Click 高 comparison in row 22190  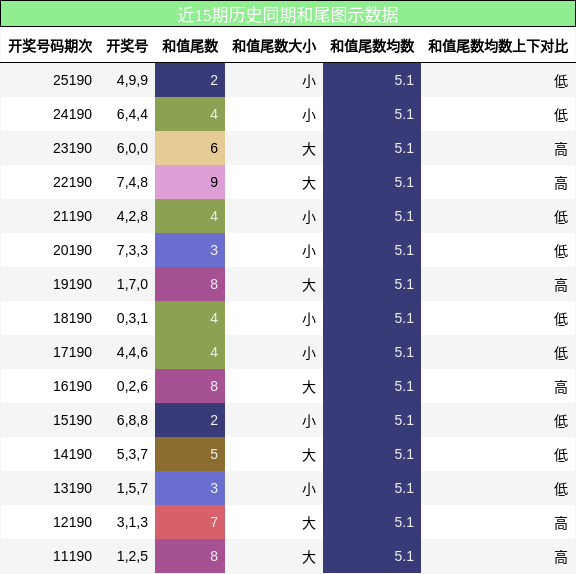click(561, 183)
